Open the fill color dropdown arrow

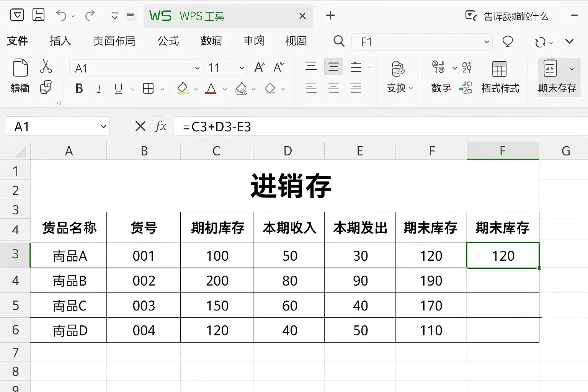[x=196, y=90]
